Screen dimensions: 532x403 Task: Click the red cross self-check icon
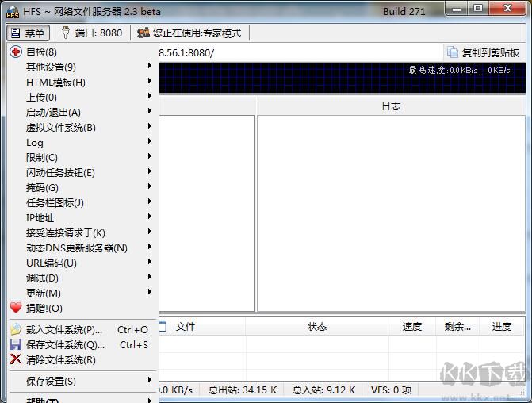[x=16, y=52]
